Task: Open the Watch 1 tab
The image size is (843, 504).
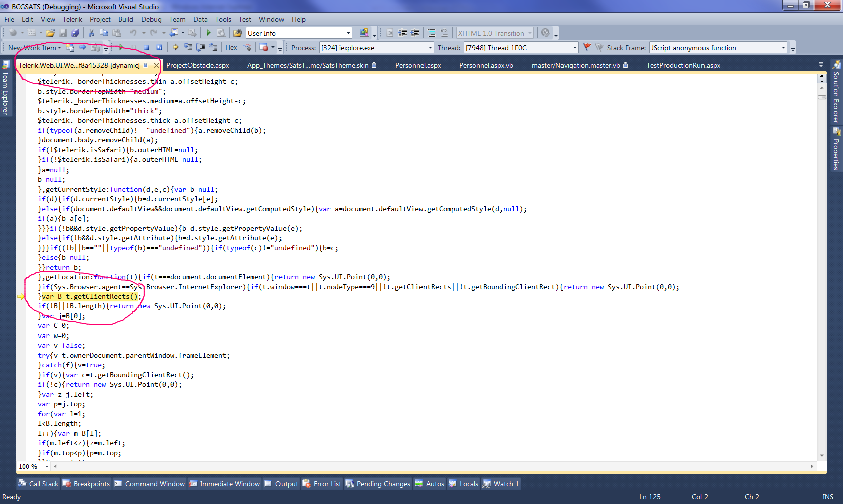Action: [501, 484]
